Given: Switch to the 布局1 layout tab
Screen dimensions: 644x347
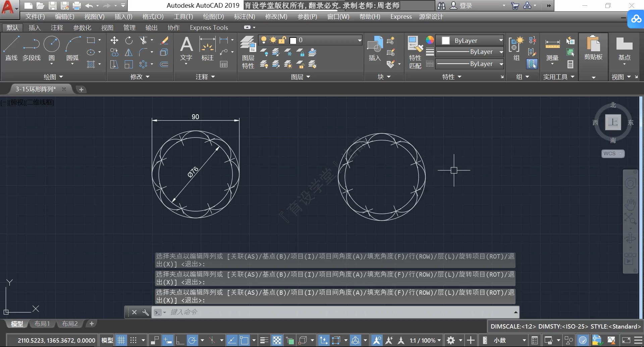Looking at the screenshot, I should 42,324.
